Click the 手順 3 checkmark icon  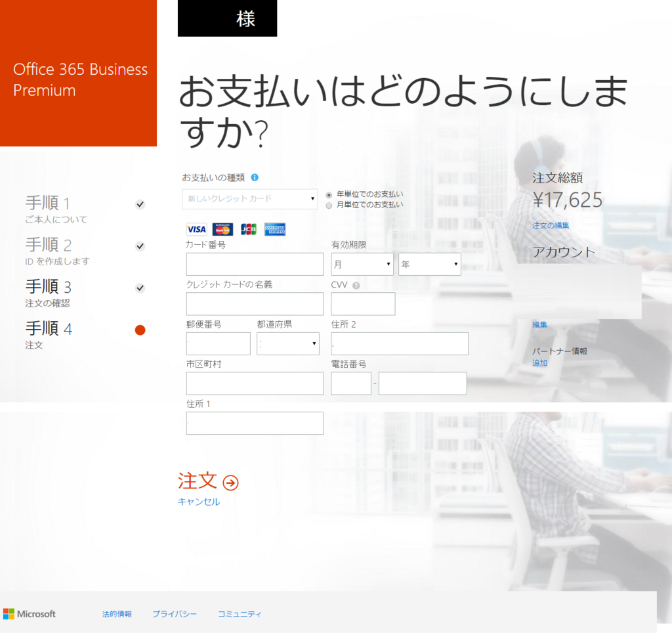click(x=140, y=288)
